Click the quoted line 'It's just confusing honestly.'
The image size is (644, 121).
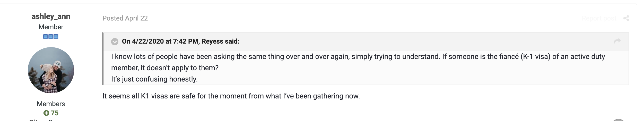tap(154, 79)
